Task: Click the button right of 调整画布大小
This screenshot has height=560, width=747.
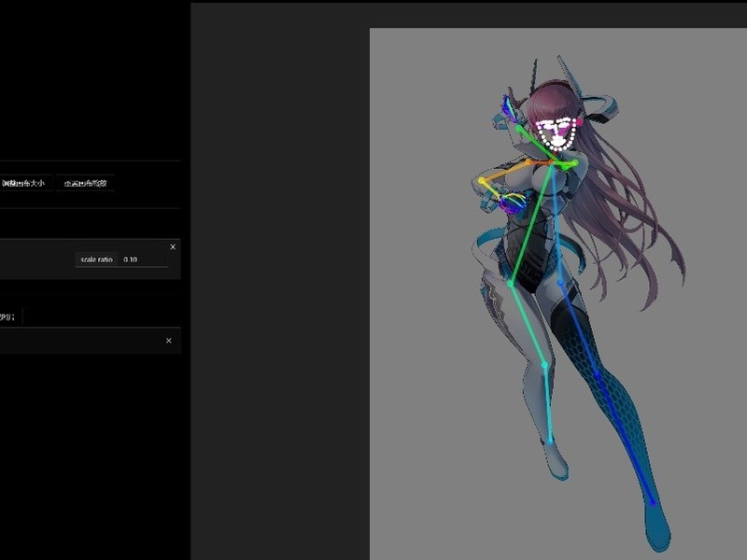Action: point(85,183)
